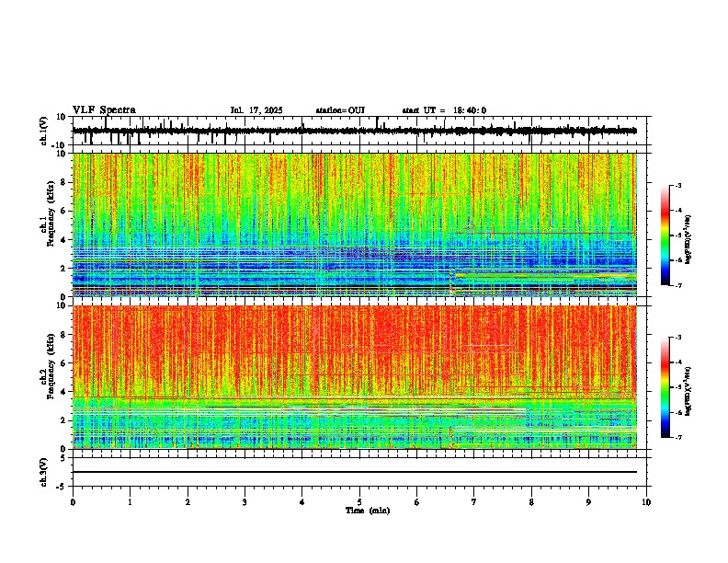Click the ch.2 "Frequency (kHz)" axis label
Screen dimensions: 728x563
(x=51, y=365)
